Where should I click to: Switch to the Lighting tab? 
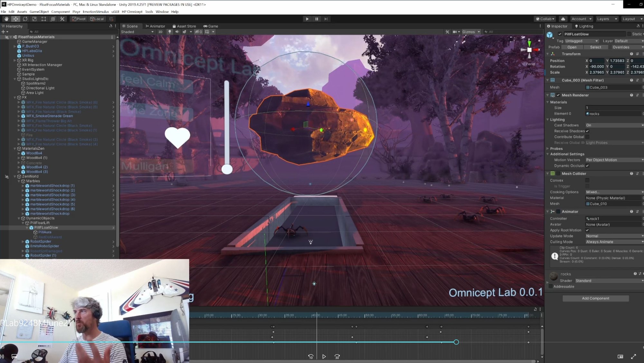click(584, 26)
